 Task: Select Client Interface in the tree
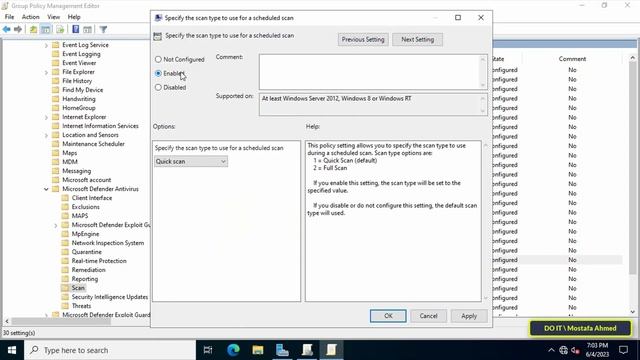[x=92, y=198]
